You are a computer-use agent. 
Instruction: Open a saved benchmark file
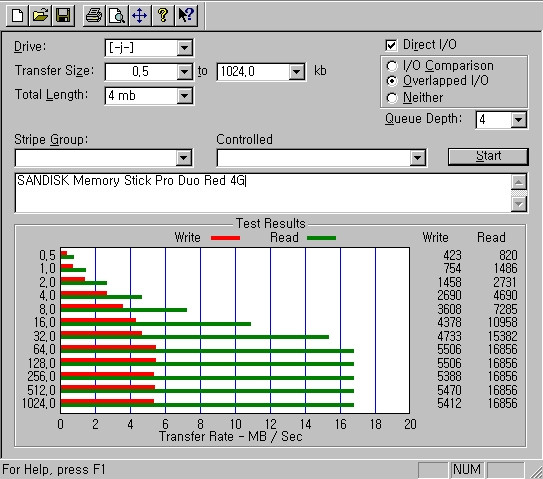click(x=40, y=16)
